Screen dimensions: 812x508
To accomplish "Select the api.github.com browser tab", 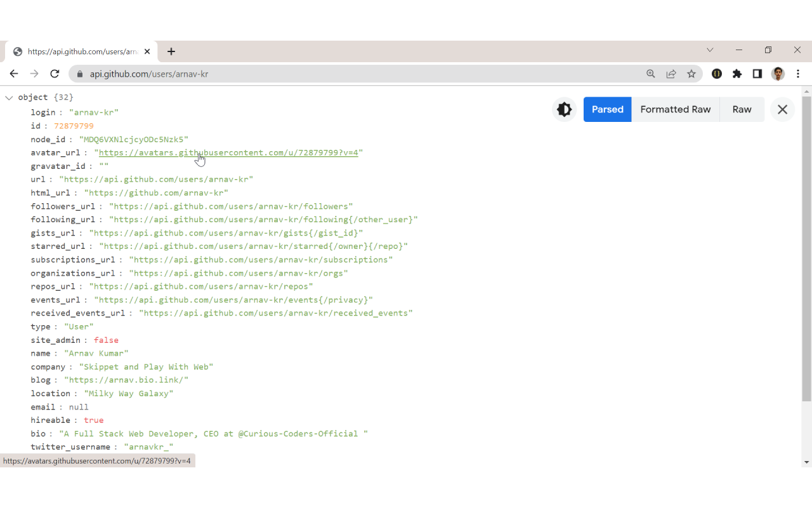I will 81,51.
